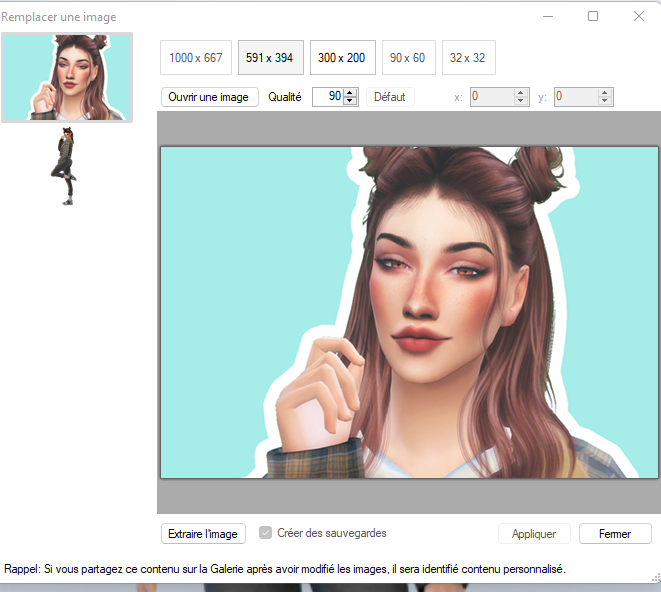Select the 1000 x 667 size button

196,58
